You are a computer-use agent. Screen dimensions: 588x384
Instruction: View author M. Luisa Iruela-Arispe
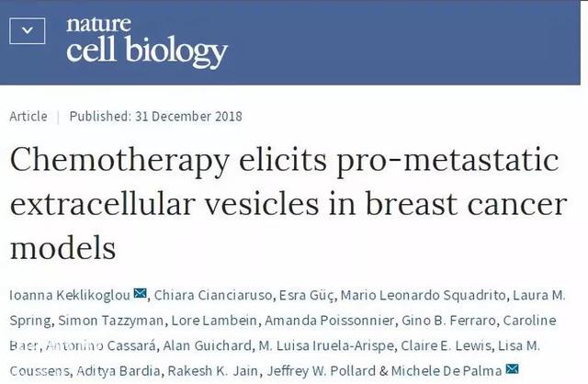tap(326, 345)
